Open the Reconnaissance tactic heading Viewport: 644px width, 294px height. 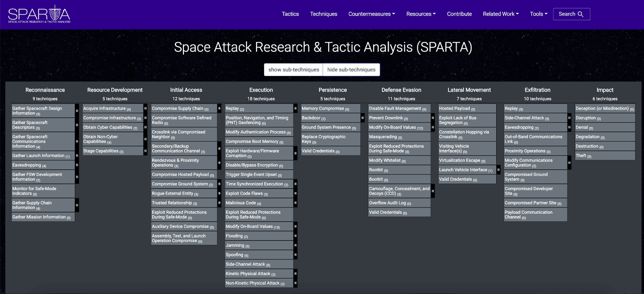(x=45, y=90)
